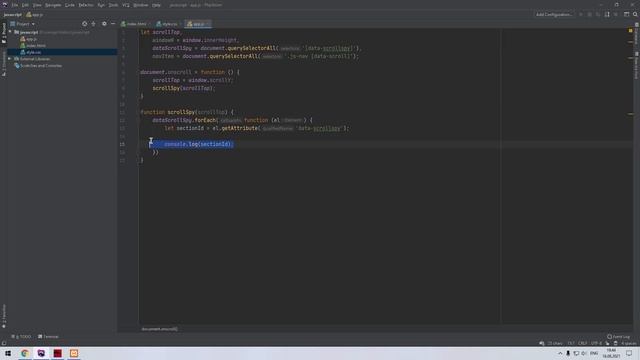
Task: Open Scratches and Consoles item
Action: point(41,65)
